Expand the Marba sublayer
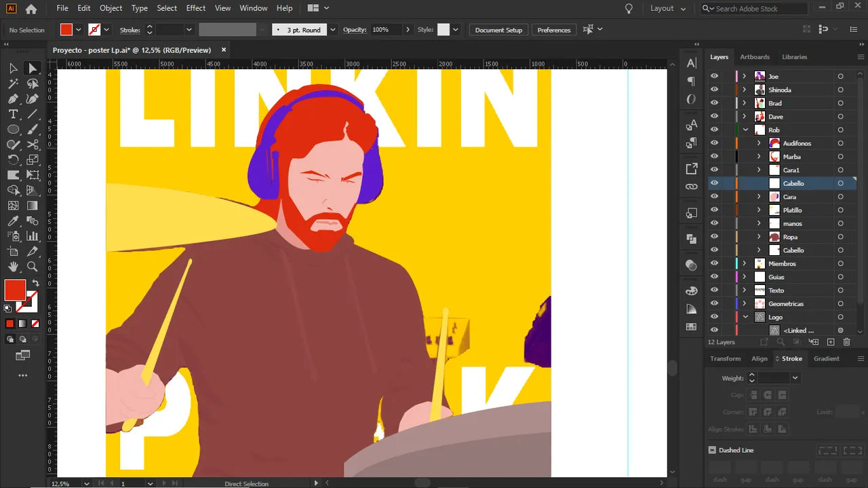Screen dimensions: 868x488 pyautogui.click(x=759, y=157)
